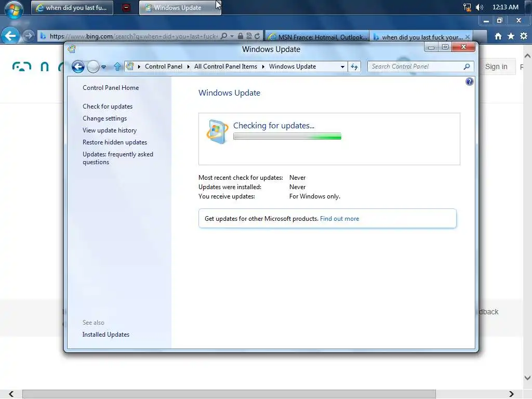Viewport: 532px width, 399px height.
Task: Click the Control Panel search magnifier
Action: point(467,66)
